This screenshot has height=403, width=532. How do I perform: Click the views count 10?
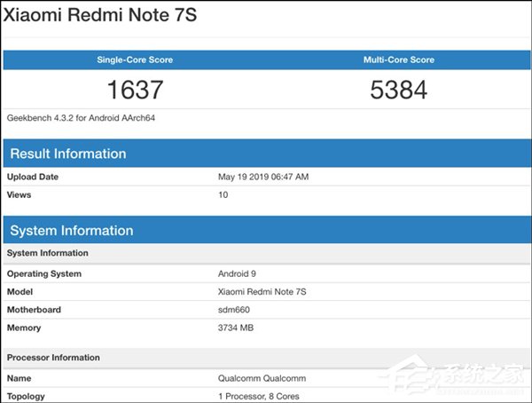click(223, 194)
